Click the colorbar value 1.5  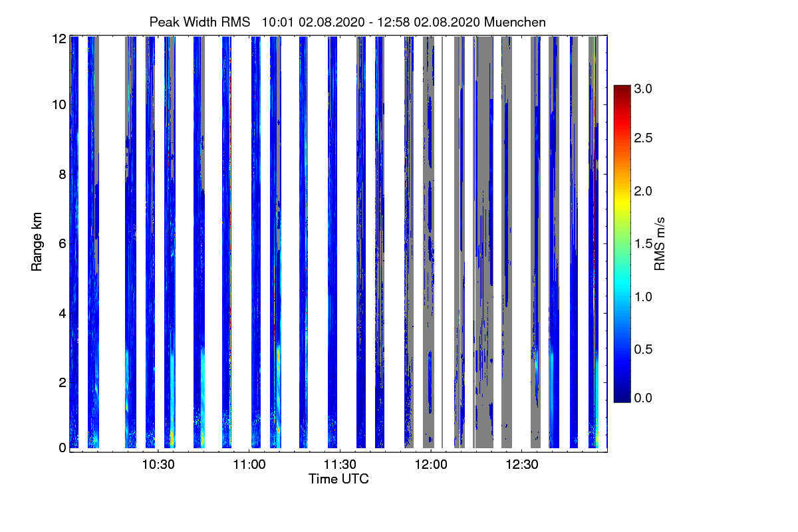coord(644,243)
